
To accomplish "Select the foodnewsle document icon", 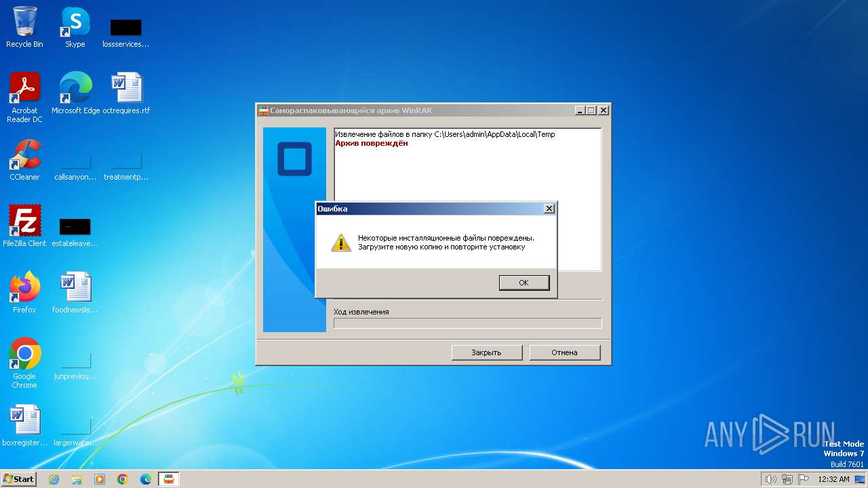I will pyautogui.click(x=75, y=292).
